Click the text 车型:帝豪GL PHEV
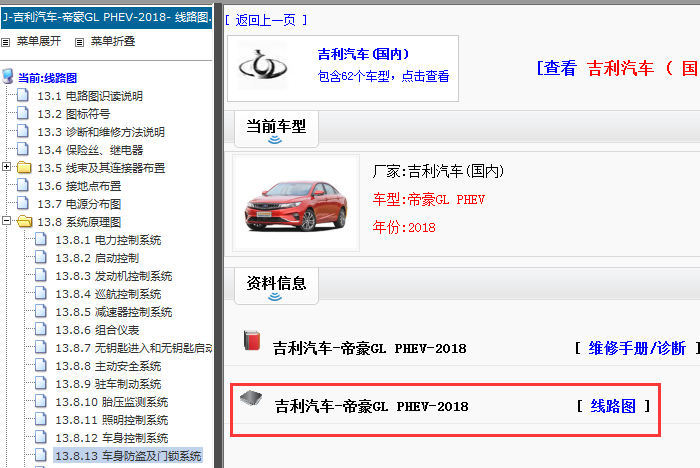The height and width of the screenshot is (468, 700). (429, 199)
